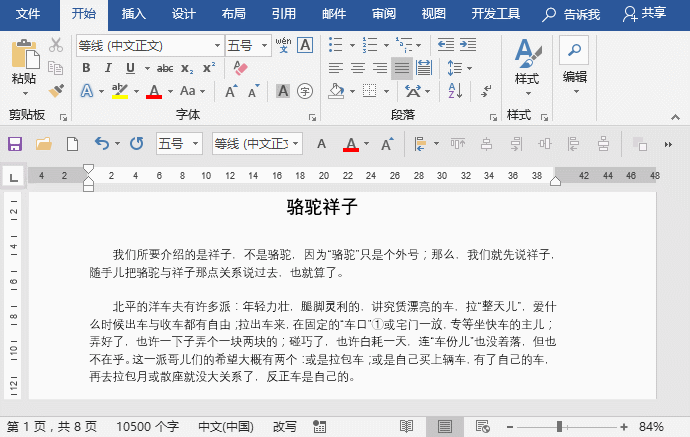Apply italic formatting from the ribbon
Screen dimensions: 690x437
(x=108, y=68)
